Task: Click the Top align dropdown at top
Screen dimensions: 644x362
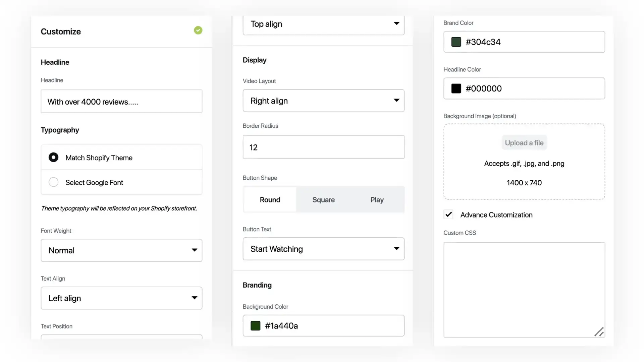Action: 323,24
